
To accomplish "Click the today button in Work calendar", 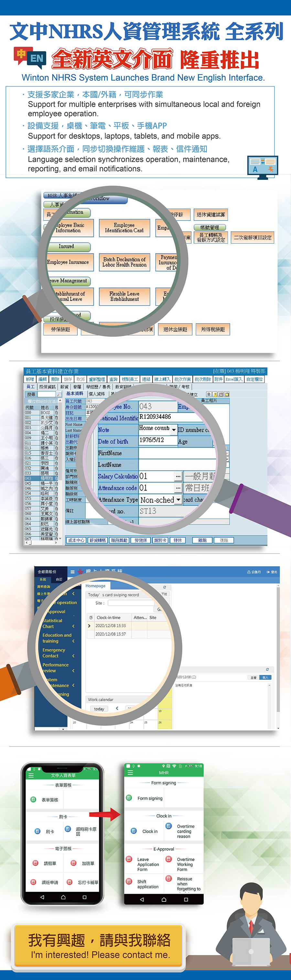I will click(x=99, y=709).
